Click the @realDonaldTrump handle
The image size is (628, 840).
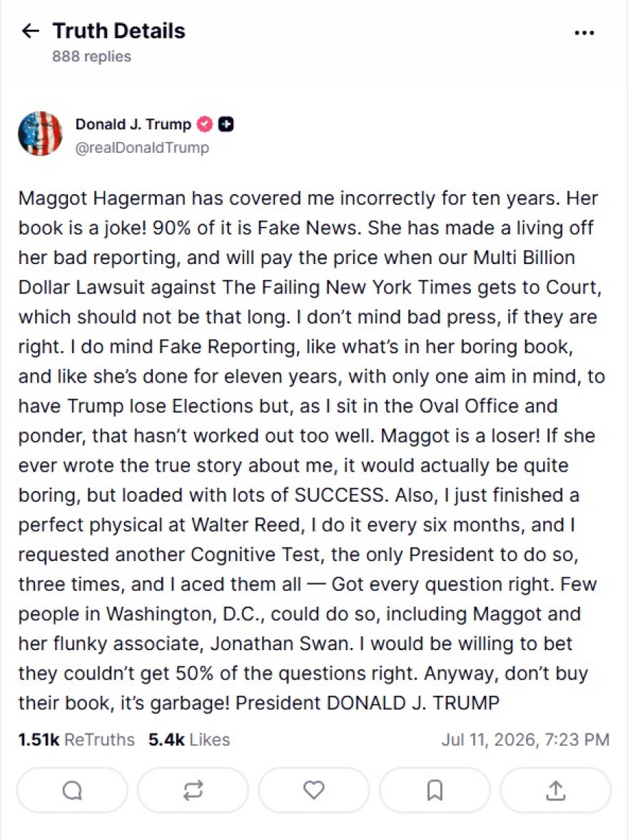click(142, 147)
